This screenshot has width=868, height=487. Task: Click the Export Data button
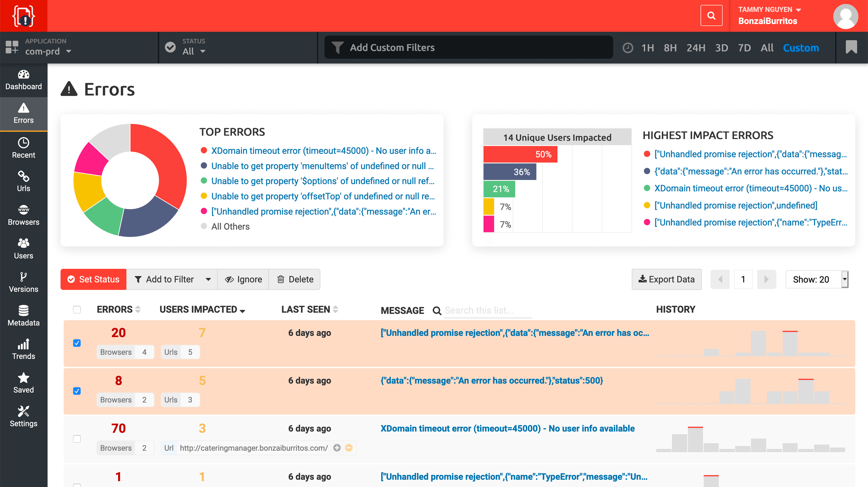pyautogui.click(x=666, y=279)
